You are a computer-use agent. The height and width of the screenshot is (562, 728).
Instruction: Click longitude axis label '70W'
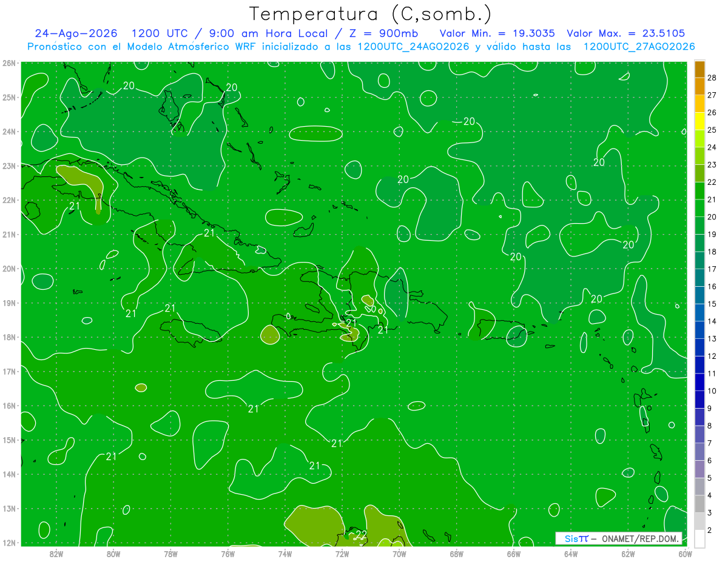(399, 553)
